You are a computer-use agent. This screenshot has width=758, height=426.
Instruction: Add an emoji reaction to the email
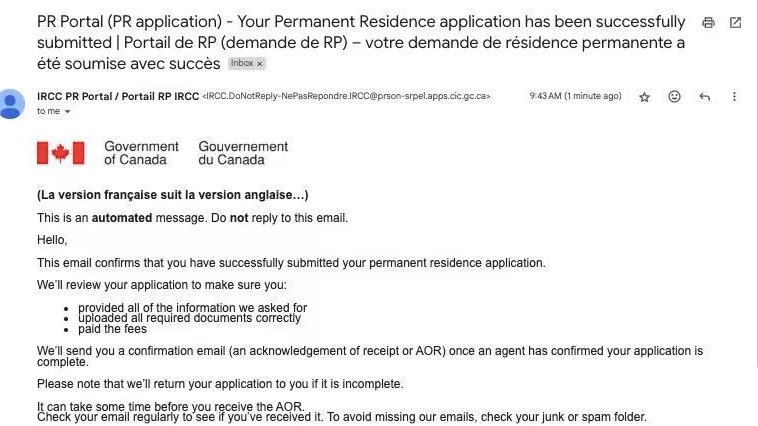[x=674, y=96]
